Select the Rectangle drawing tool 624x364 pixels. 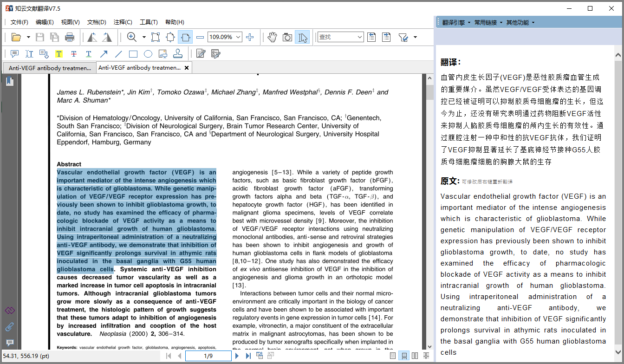pyautogui.click(x=133, y=54)
